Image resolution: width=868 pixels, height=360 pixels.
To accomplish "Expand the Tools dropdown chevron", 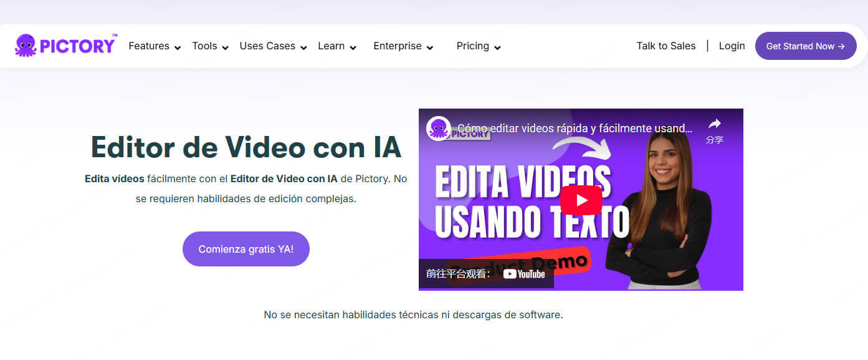I will (x=225, y=47).
